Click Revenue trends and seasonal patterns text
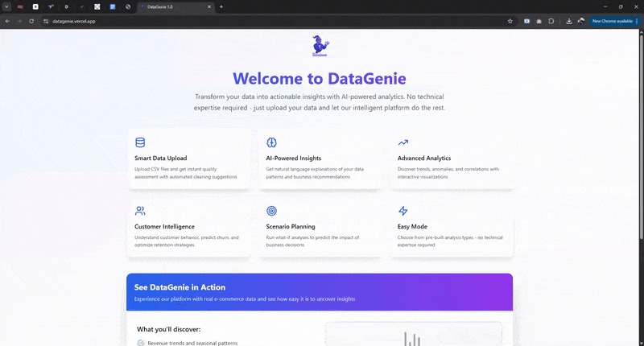644x346 pixels. [x=192, y=343]
